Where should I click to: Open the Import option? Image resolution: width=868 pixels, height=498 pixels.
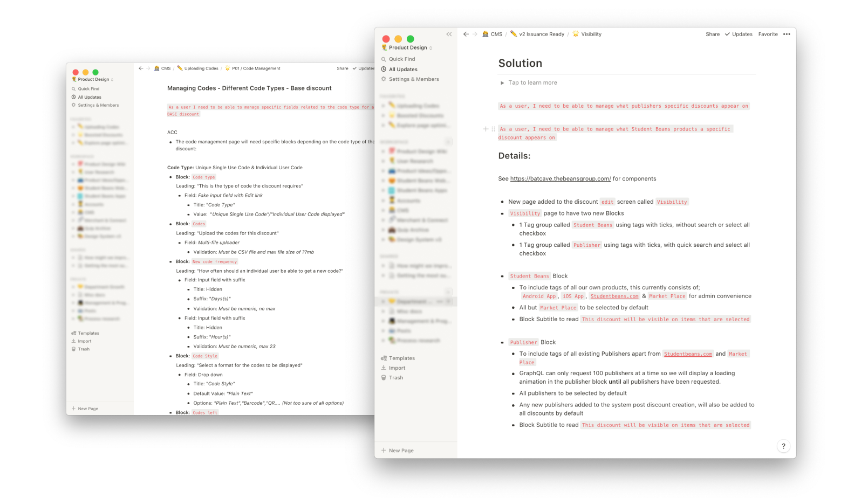(396, 368)
